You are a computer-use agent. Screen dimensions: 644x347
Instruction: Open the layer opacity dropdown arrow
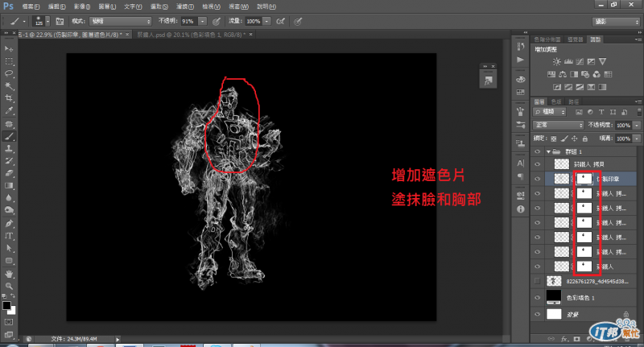[x=637, y=125]
